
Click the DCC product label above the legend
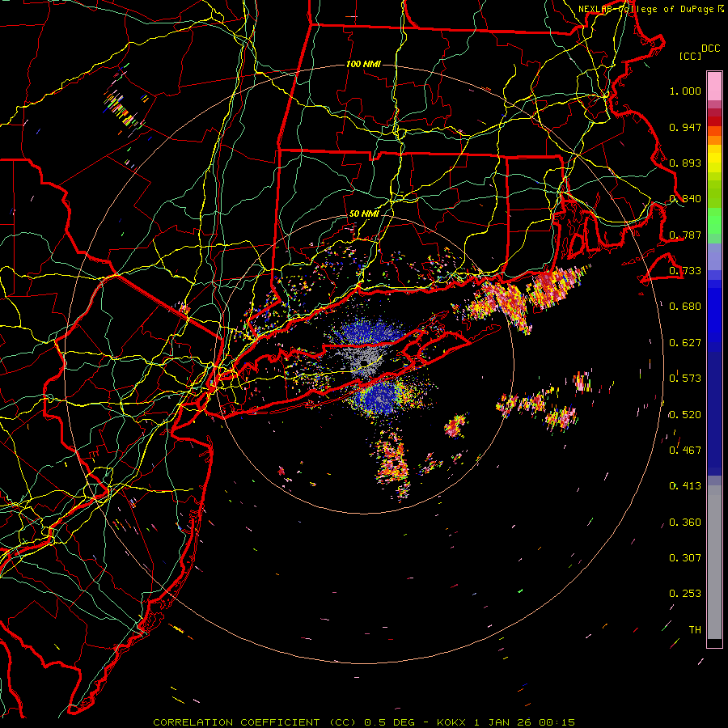pyautogui.click(x=710, y=49)
